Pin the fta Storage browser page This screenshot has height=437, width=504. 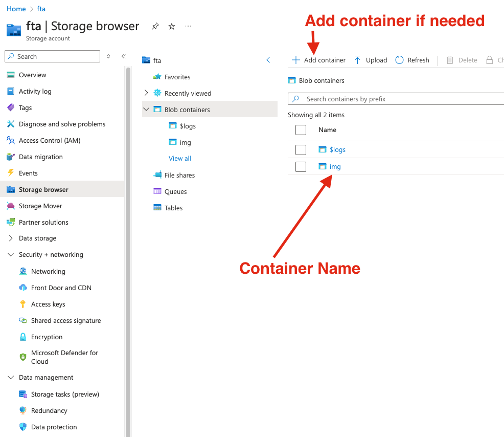point(155,26)
